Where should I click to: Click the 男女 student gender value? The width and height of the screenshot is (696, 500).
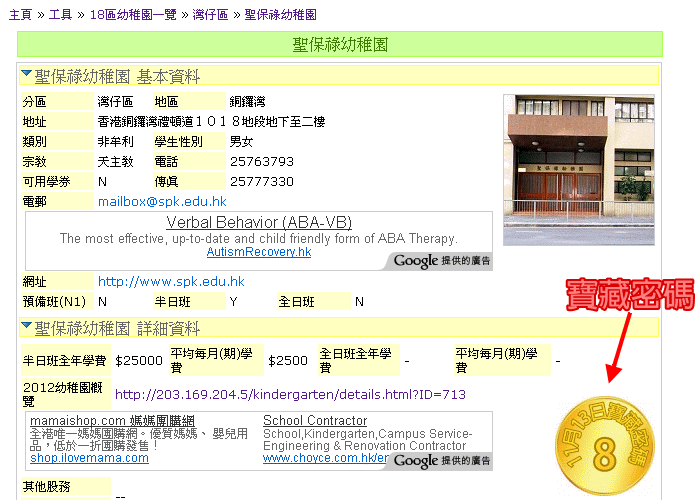[x=241, y=142]
